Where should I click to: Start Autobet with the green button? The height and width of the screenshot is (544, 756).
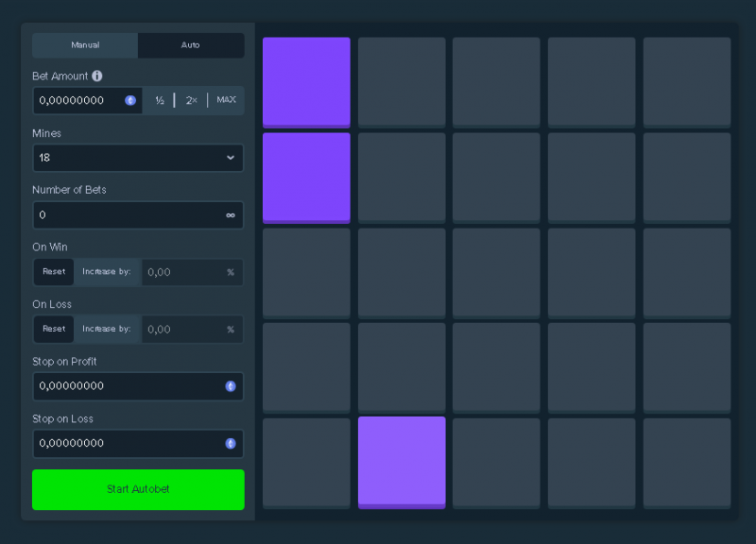click(138, 489)
